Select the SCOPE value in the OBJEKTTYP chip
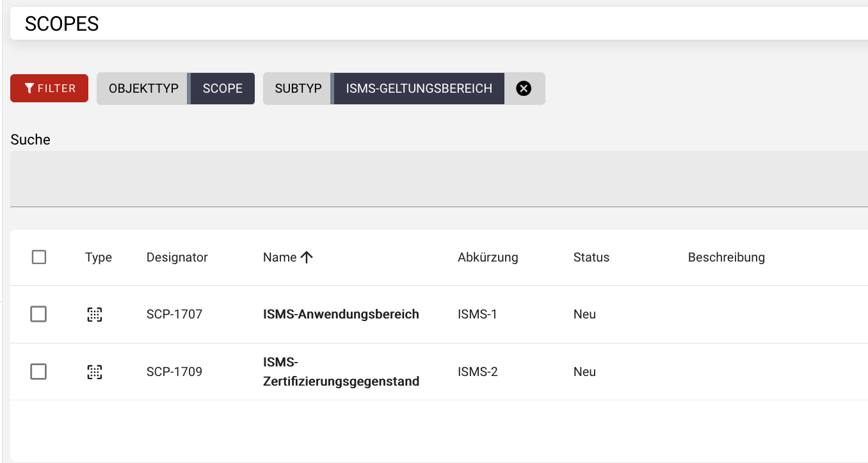This screenshot has width=868, height=463. click(x=222, y=88)
